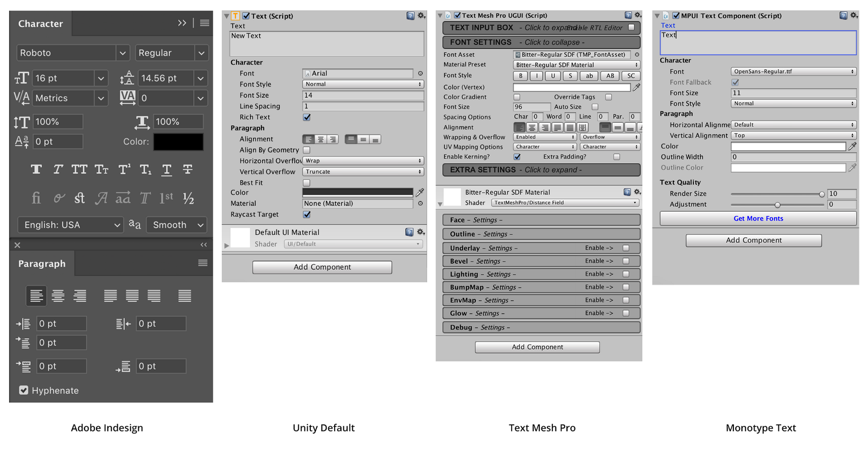The width and height of the screenshot is (868, 449).
Task: Click Justify all lines alignment icon
Action: tap(184, 296)
